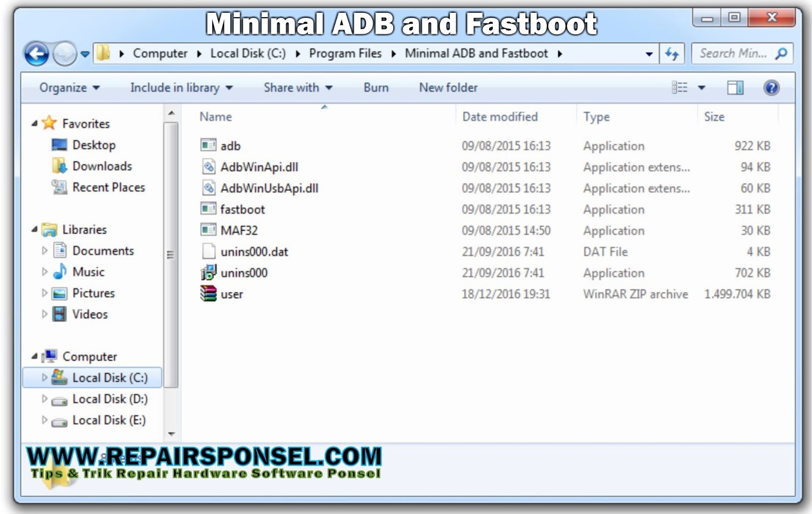Viewport: 812px width, 514px height.
Task: Create a New folder from the toolbar
Action: 448,87
